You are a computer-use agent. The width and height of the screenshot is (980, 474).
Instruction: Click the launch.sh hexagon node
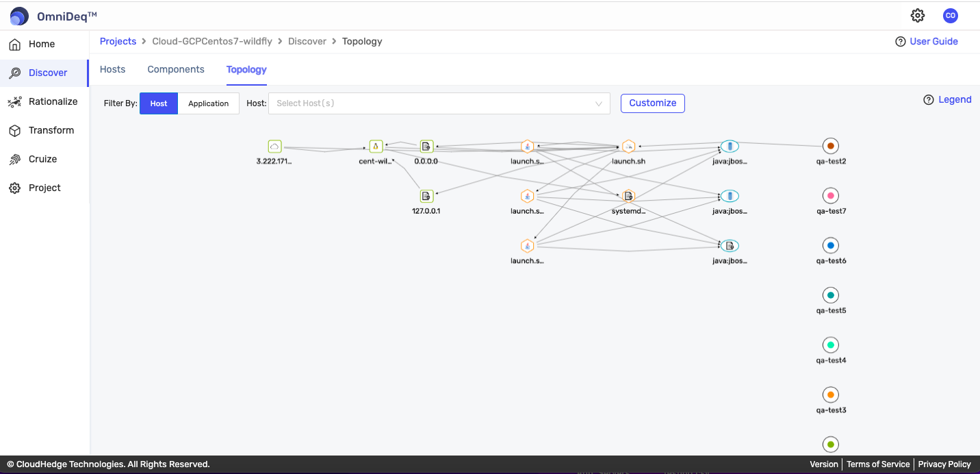tap(628, 146)
